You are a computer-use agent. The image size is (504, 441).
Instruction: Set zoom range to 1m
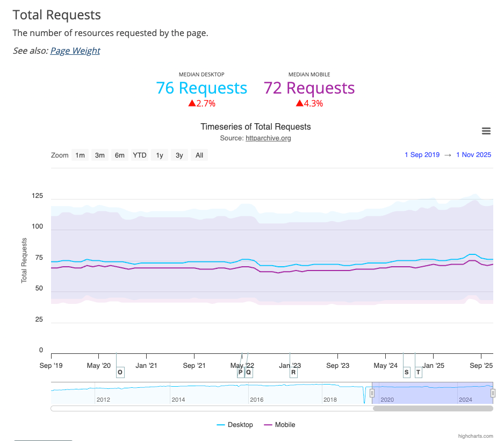(80, 155)
